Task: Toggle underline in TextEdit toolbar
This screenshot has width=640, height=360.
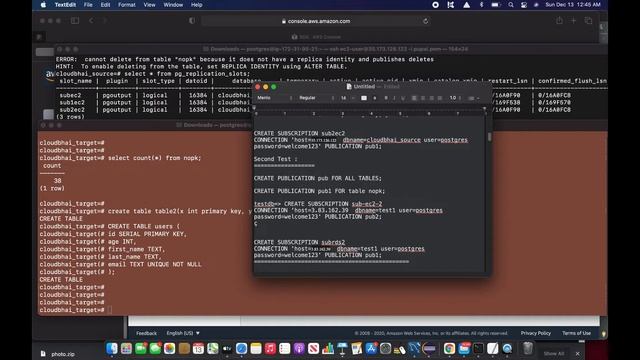Action: [403, 98]
